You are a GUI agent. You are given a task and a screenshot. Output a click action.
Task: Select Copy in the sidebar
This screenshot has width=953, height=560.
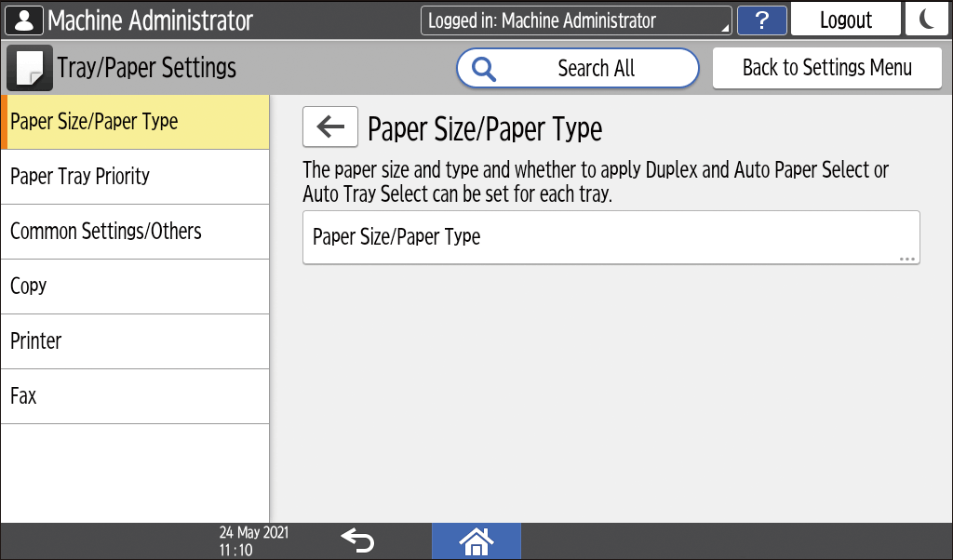pyautogui.click(x=135, y=287)
